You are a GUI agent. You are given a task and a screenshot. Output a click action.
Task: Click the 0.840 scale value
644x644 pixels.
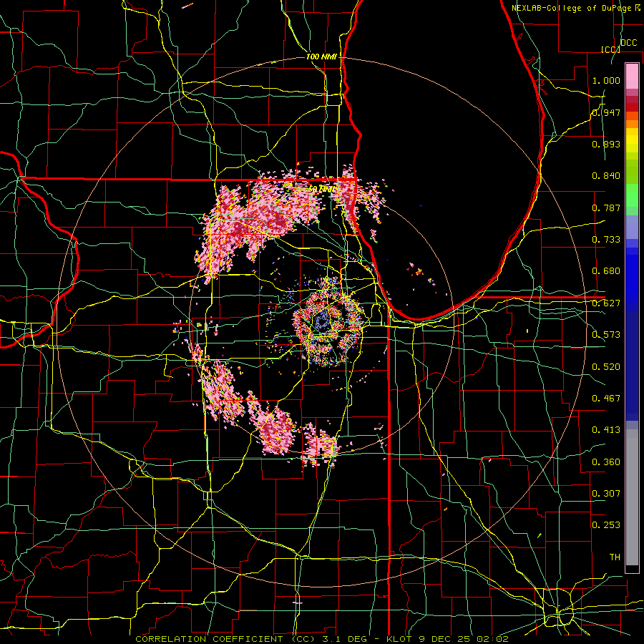coord(606,175)
